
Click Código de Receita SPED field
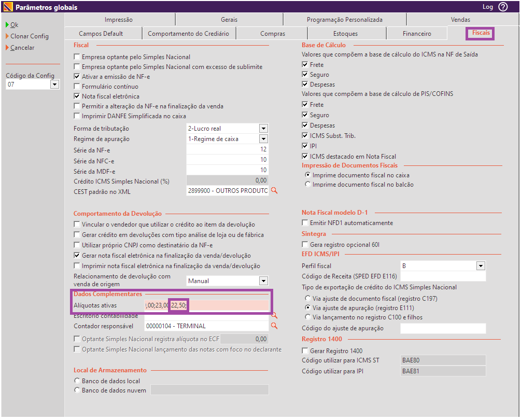point(443,276)
